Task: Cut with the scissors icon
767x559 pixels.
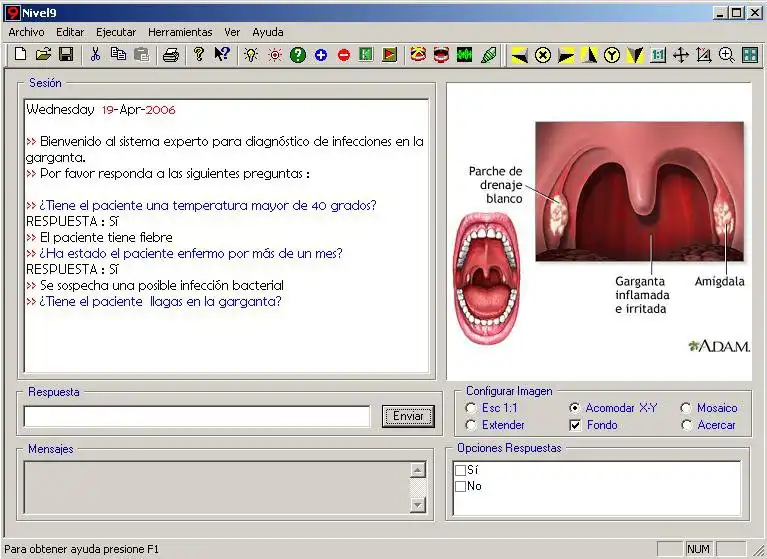Action: click(95, 54)
